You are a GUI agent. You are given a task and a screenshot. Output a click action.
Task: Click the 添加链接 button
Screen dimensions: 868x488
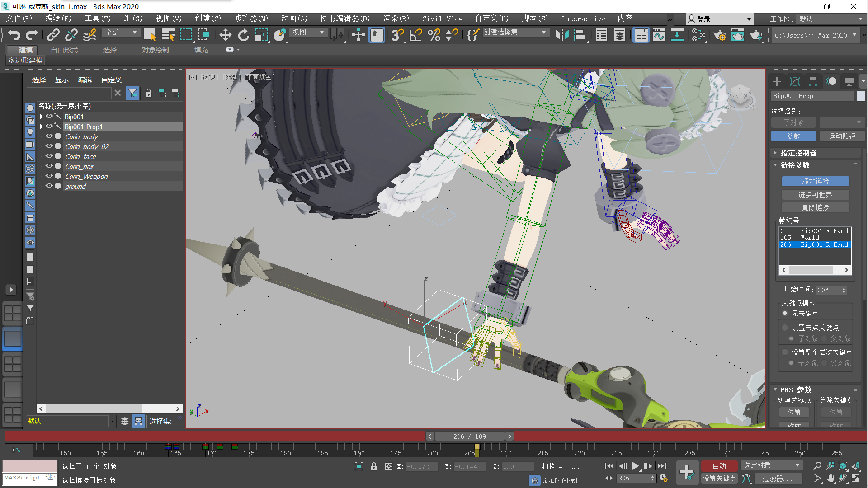point(815,181)
